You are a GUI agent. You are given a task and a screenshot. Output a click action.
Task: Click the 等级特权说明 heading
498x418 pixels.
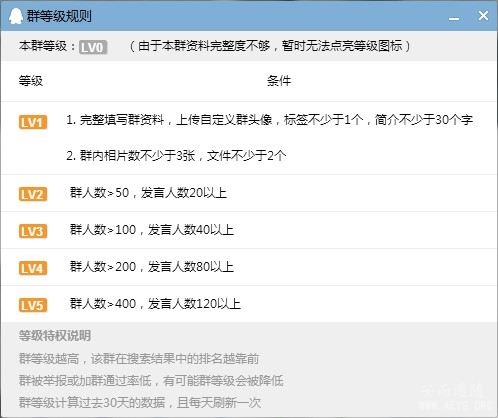pyautogui.click(x=55, y=335)
